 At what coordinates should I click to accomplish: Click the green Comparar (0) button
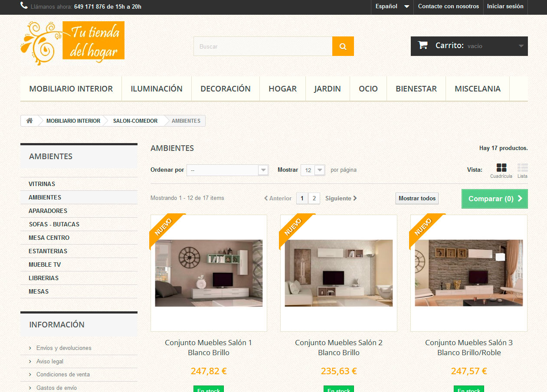[x=495, y=199]
